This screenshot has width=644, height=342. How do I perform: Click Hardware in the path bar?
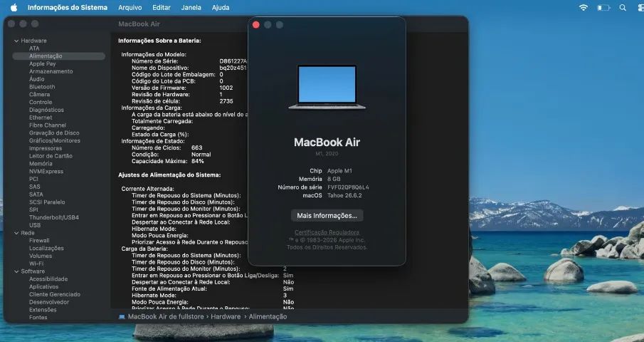pyautogui.click(x=226, y=316)
